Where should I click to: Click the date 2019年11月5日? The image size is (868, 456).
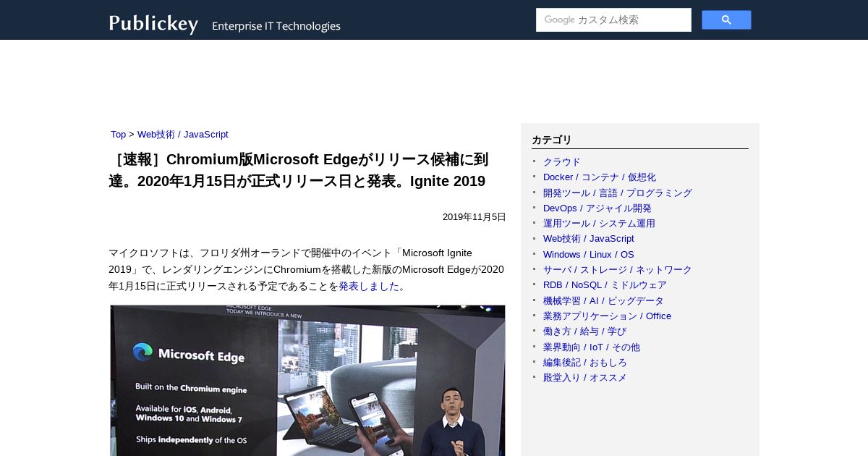[x=475, y=217]
